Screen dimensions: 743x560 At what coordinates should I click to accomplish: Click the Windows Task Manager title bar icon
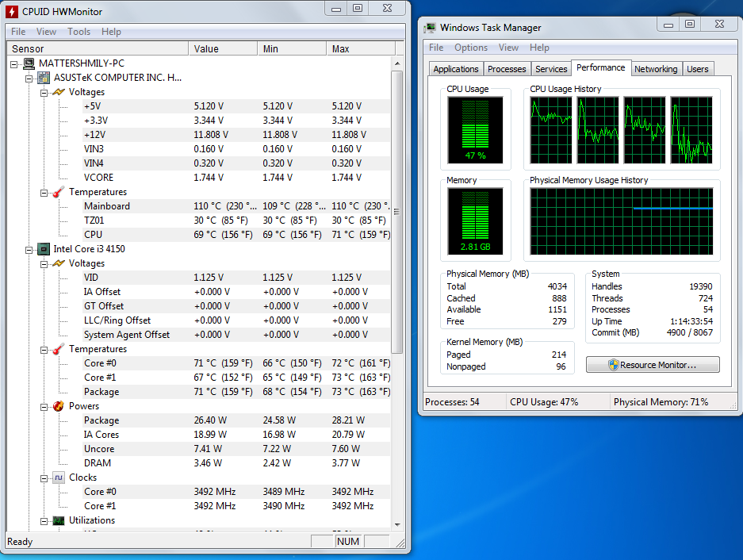coord(430,28)
